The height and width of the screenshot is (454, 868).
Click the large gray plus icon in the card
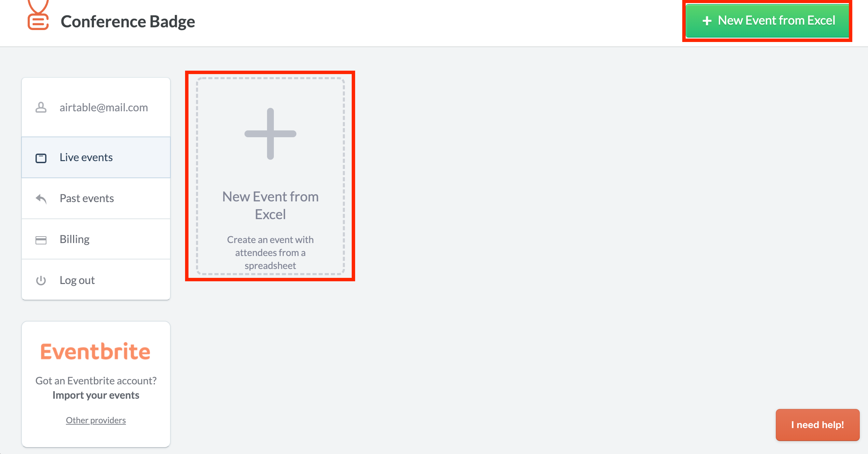point(270,134)
